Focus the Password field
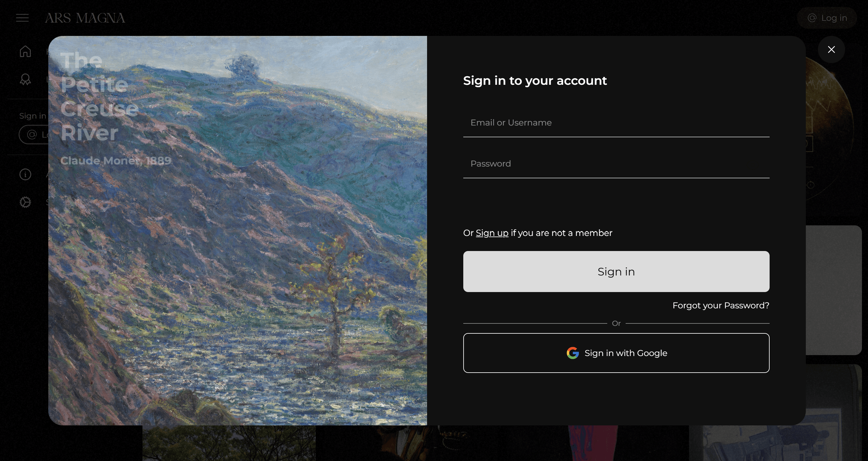868x461 pixels. pyautogui.click(x=616, y=164)
